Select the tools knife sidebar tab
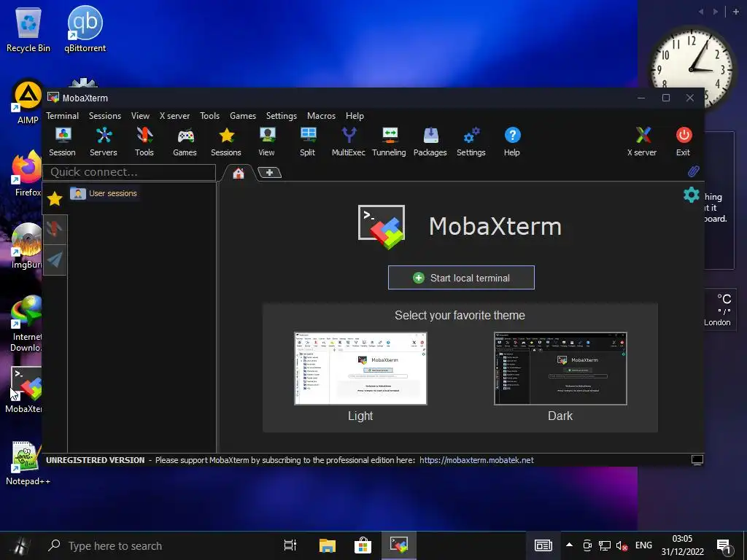Image resolution: width=747 pixels, height=560 pixels. pyautogui.click(x=55, y=229)
